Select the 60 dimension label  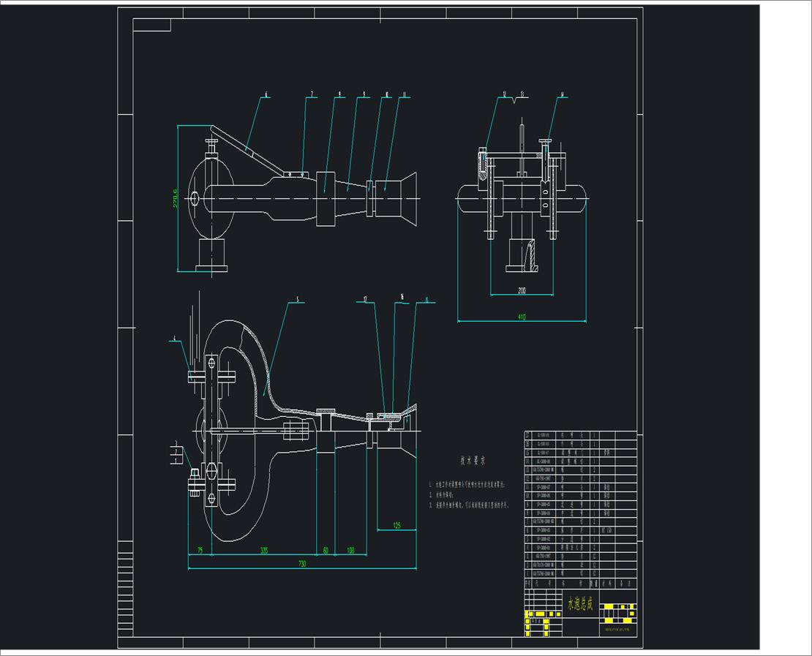pos(326,550)
